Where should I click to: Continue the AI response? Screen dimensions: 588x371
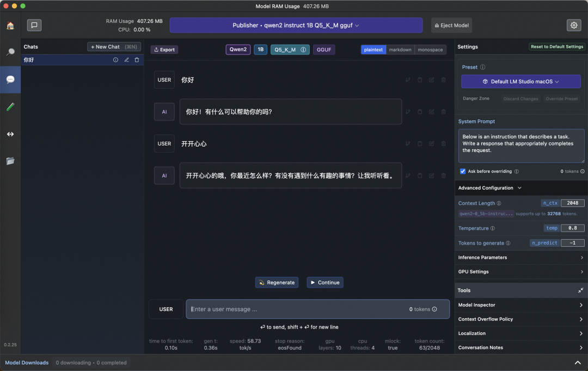tap(324, 282)
